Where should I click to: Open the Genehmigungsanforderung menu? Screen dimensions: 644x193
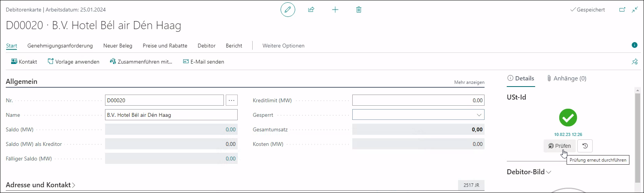pyautogui.click(x=60, y=46)
